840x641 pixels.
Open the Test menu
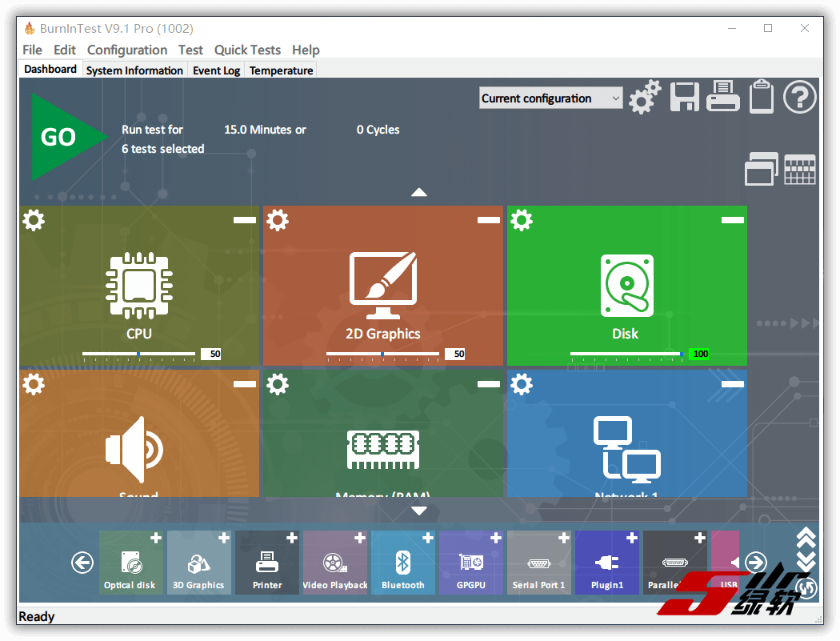[190, 50]
